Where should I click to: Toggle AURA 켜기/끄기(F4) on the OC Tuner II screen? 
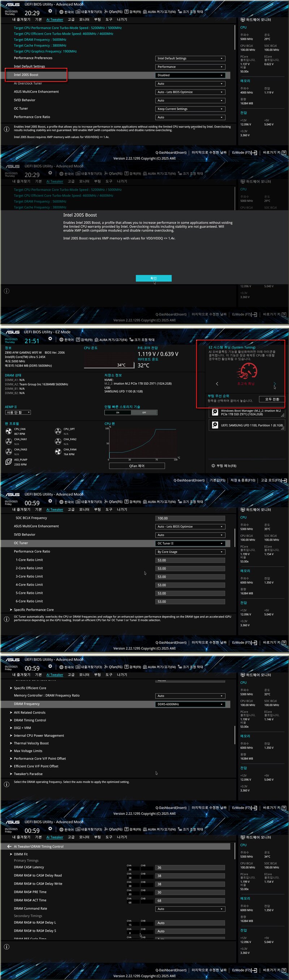[x=159, y=502]
